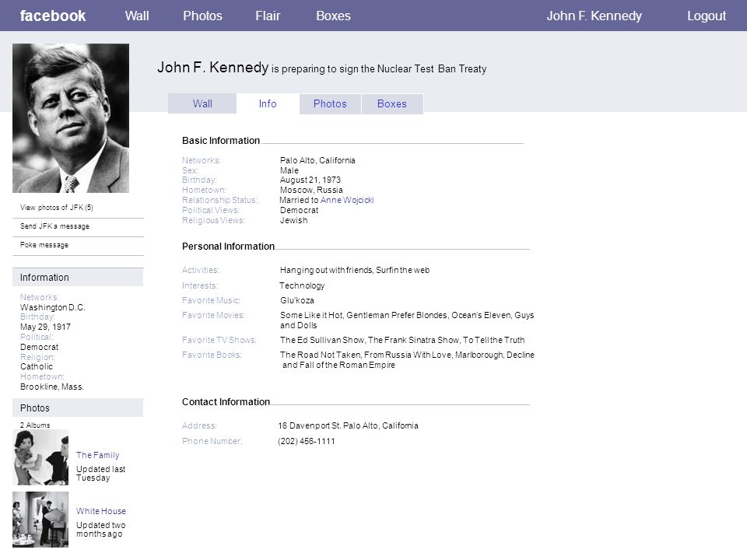Click John F. Kennedy name in top bar
The height and width of the screenshot is (560, 747).
pyautogui.click(x=594, y=16)
